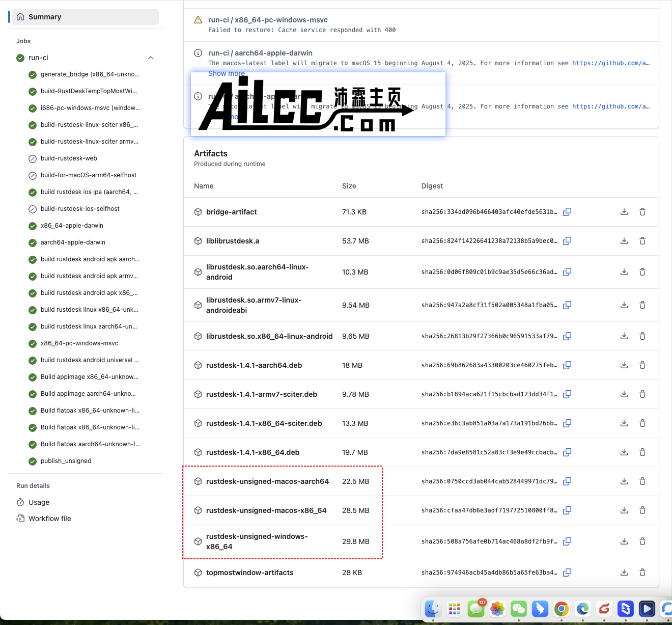Image resolution: width=672 pixels, height=625 pixels.
Task: Download rustdesk-unsigned-macos-x86_64 artifact
Action: tap(624, 510)
